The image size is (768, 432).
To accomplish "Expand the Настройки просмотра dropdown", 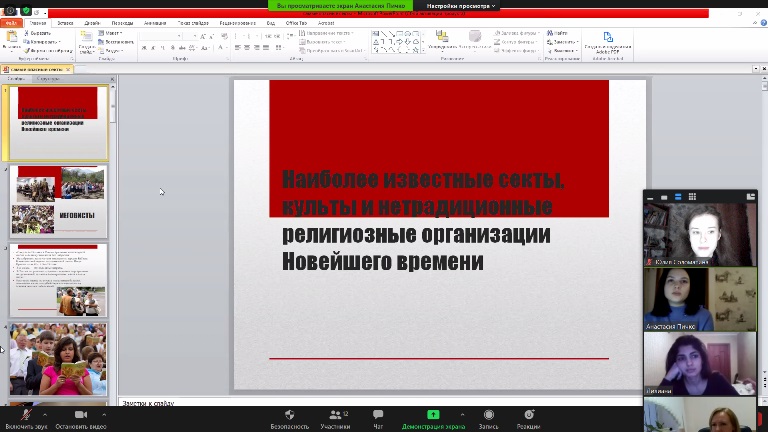I will [x=461, y=6].
